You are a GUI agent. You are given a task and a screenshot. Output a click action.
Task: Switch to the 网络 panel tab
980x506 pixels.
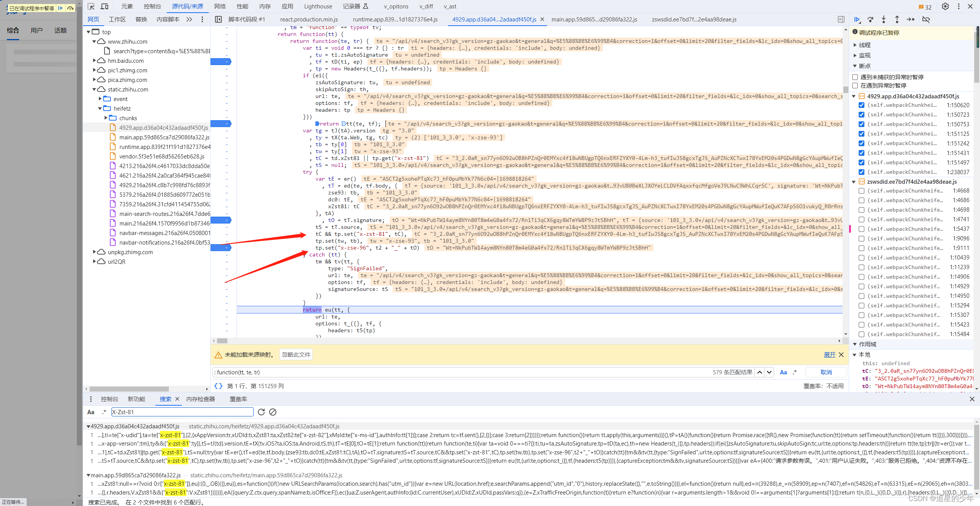coord(220,7)
